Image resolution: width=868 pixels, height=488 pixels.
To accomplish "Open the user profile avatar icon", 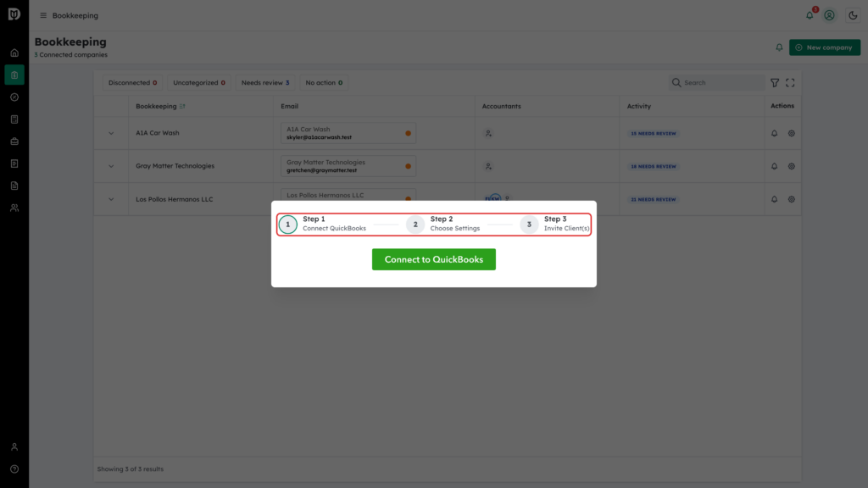I will (829, 15).
